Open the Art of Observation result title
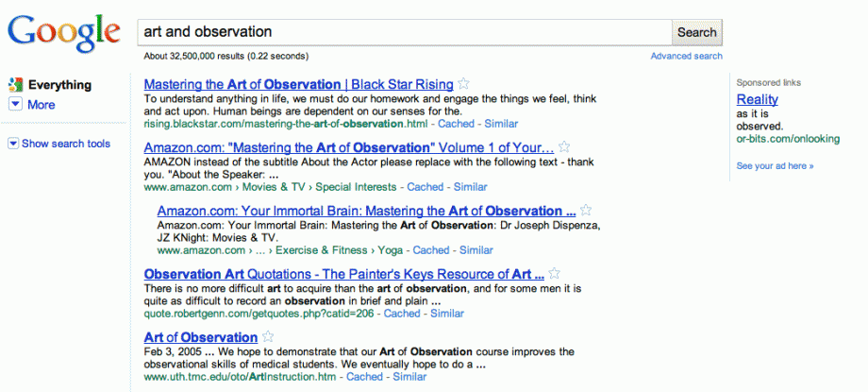This screenshot has height=392, width=868. 200,337
